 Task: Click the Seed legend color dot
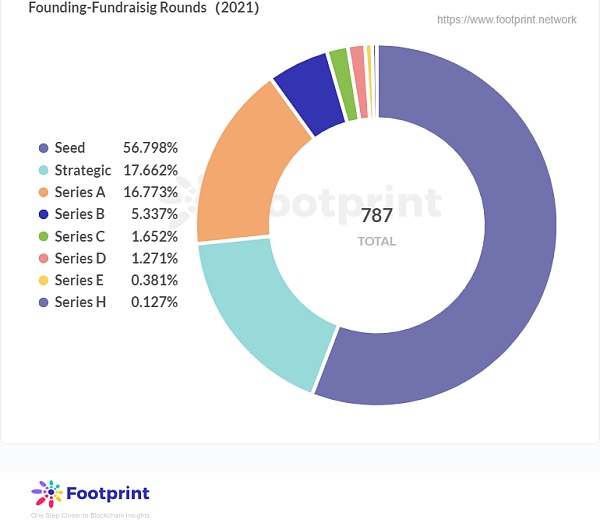[43, 148]
